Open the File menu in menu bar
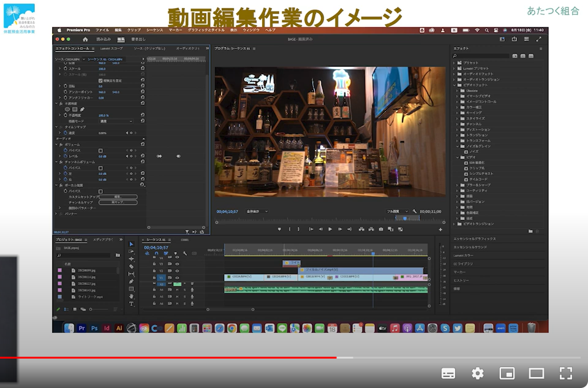 pyautogui.click(x=102, y=30)
